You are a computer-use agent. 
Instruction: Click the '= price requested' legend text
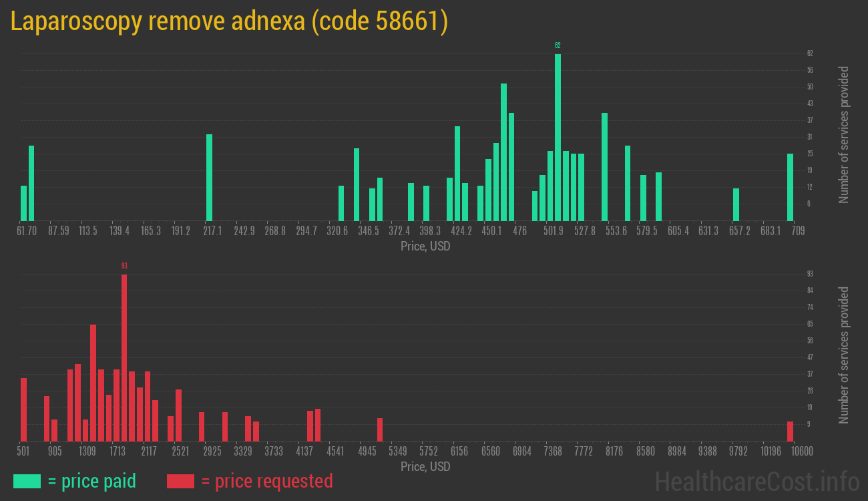click(266, 481)
